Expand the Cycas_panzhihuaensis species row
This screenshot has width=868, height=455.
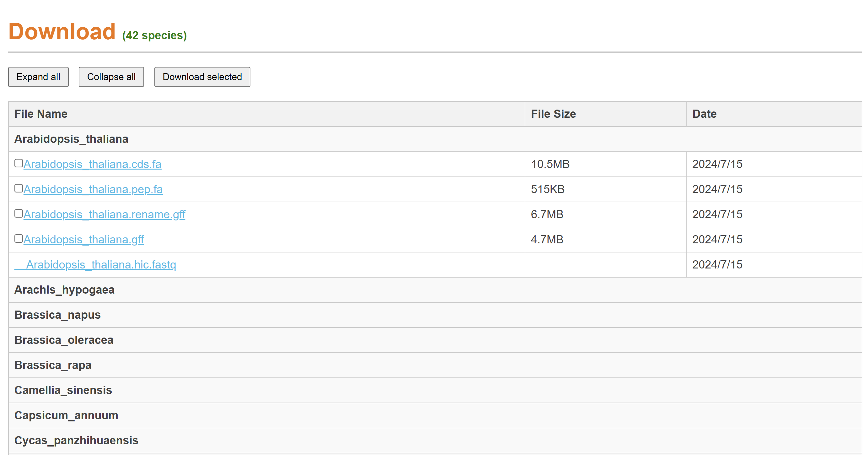(x=76, y=441)
